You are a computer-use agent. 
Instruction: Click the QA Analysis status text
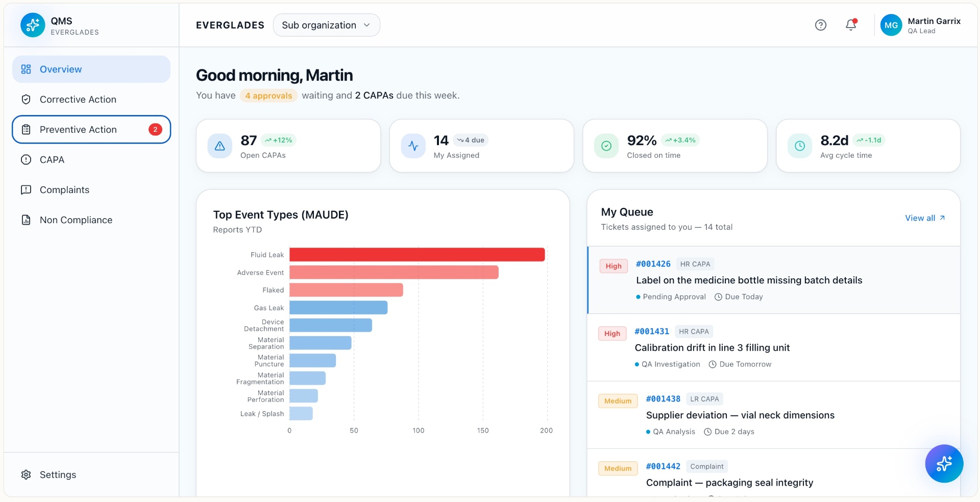tap(674, 432)
